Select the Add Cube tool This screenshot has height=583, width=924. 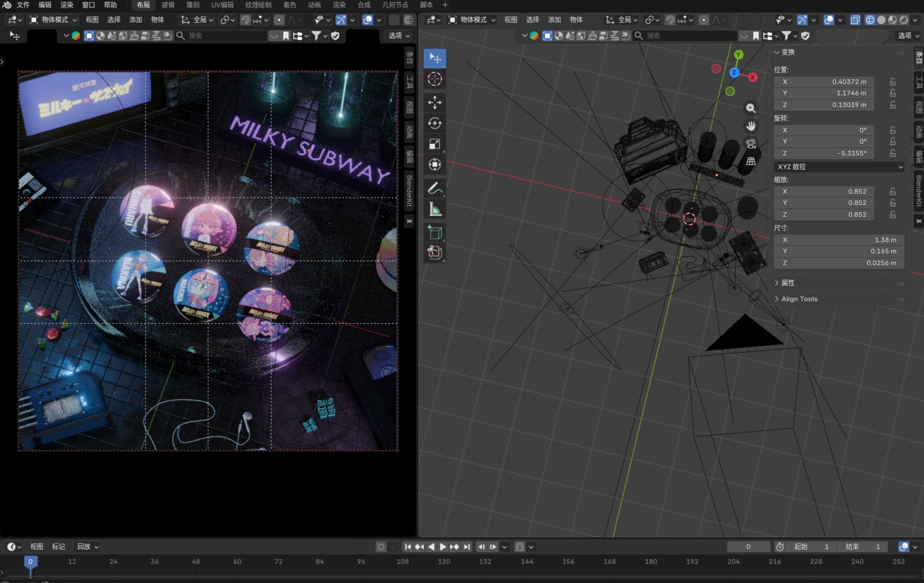point(434,232)
